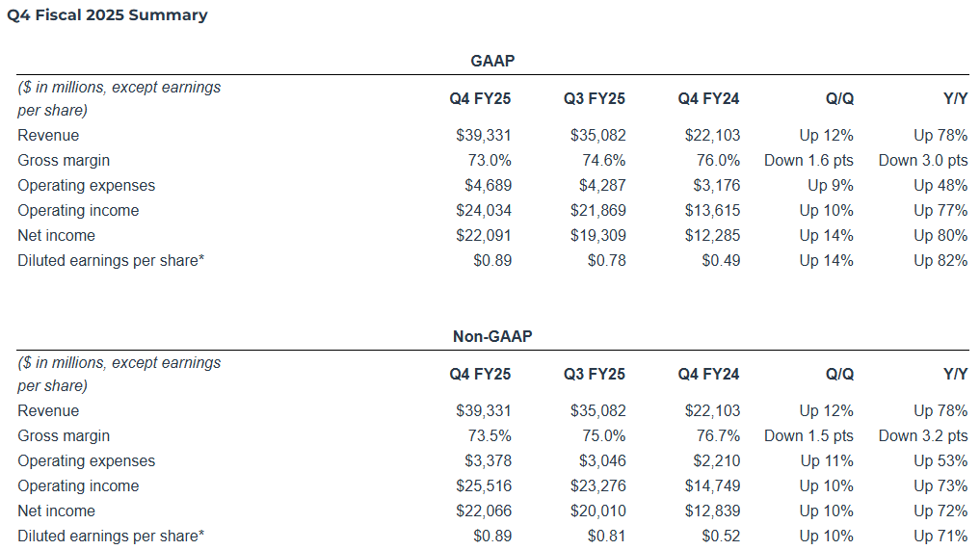Select the $12,839 net income cell
This screenshot has height=550, width=980.
point(713,511)
